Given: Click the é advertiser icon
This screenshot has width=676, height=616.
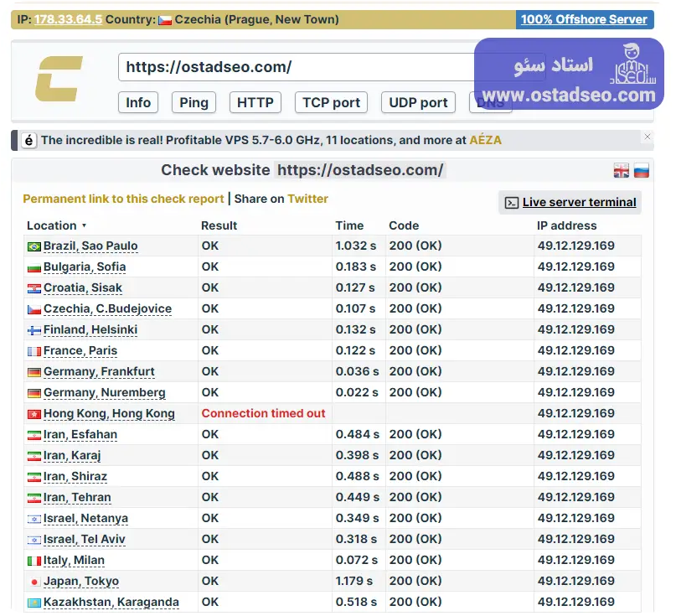Looking at the screenshot, I should coord(28,141).
